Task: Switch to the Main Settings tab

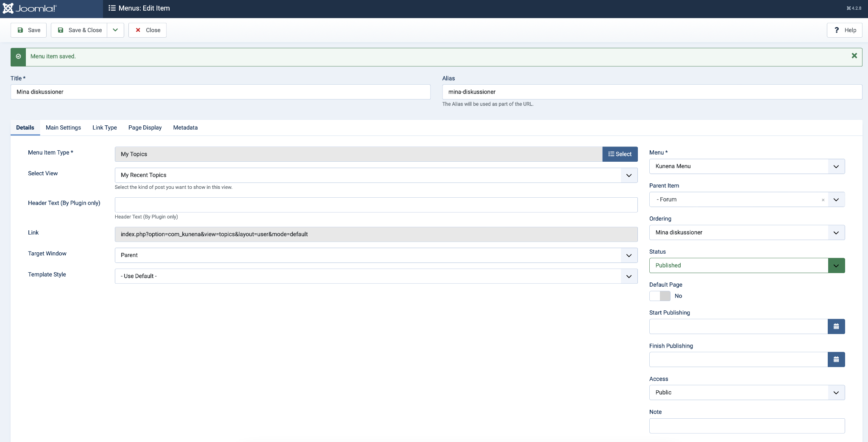Action: (63, 127)
